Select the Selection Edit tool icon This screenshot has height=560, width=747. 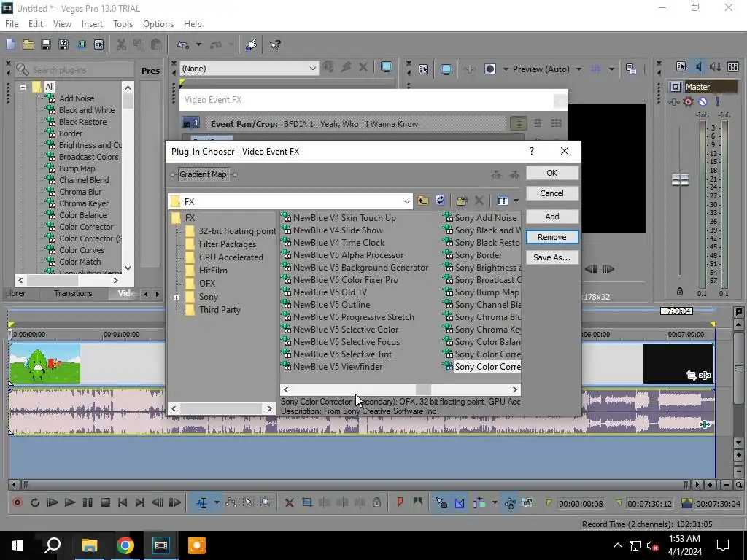[x=248, y=502]
